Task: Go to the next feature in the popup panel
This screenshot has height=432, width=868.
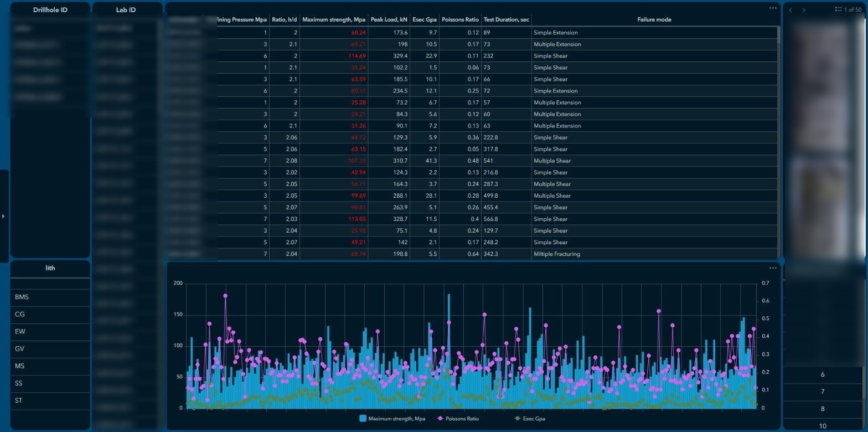Action: click(804, 9)
